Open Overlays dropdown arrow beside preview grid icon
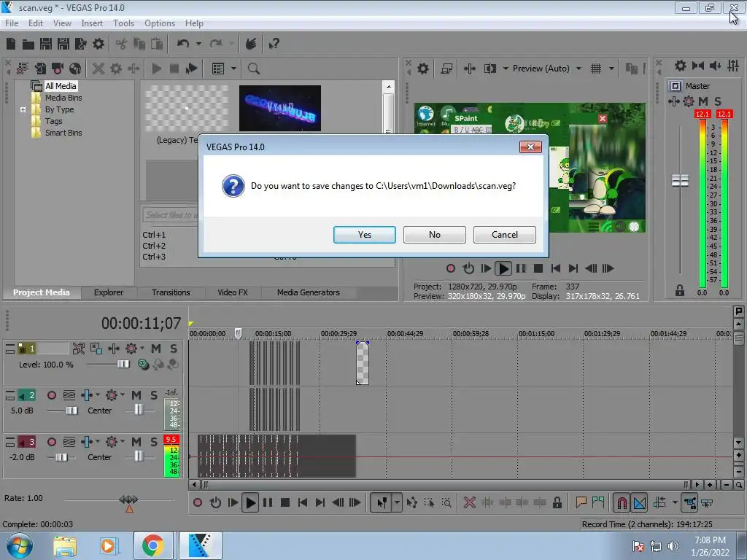 click(x=611, y=69)
